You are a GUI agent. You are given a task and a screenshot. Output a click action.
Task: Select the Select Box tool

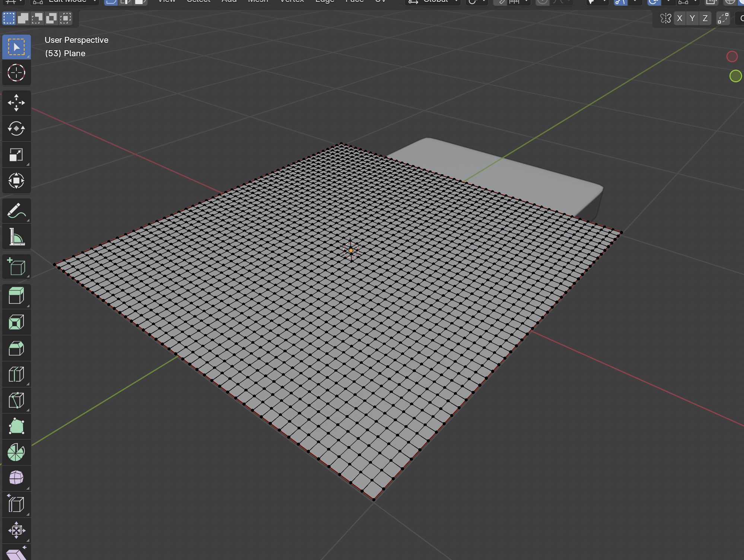[x=16, y=47]
